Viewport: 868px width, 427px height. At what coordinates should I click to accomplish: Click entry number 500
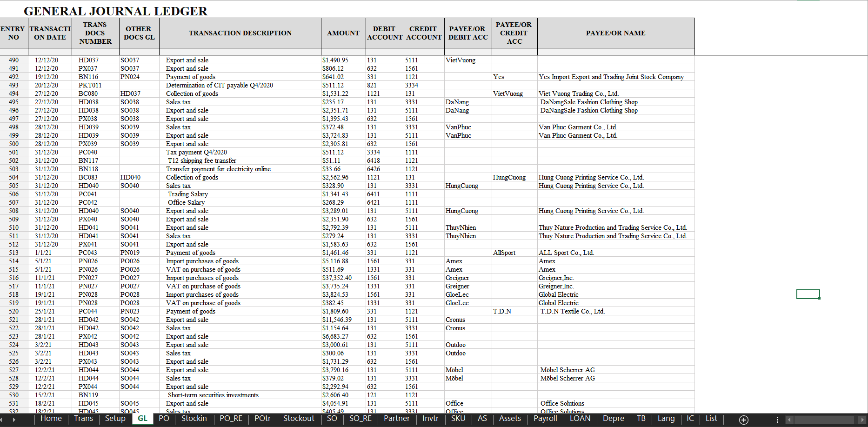(x=14, y=144)
